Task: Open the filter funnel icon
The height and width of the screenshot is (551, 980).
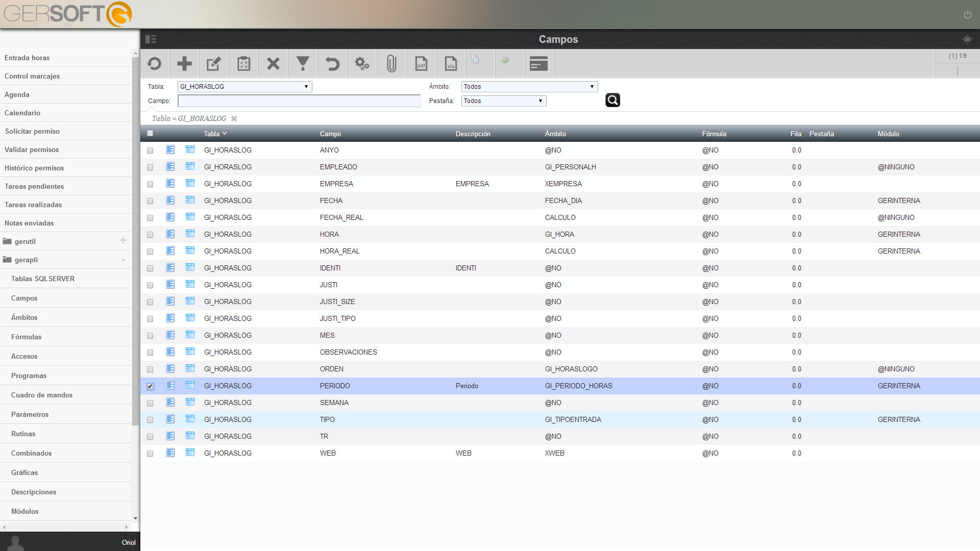Action: point(303,64)
